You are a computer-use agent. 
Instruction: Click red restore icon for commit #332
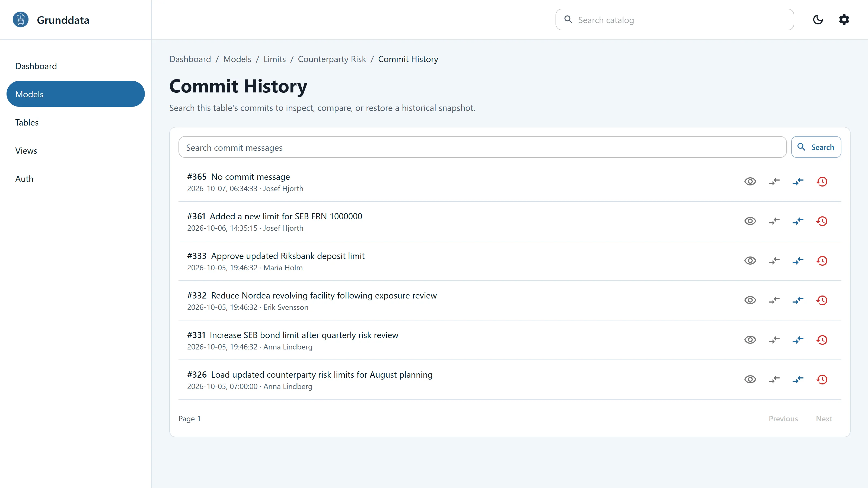tap(822, 300)
